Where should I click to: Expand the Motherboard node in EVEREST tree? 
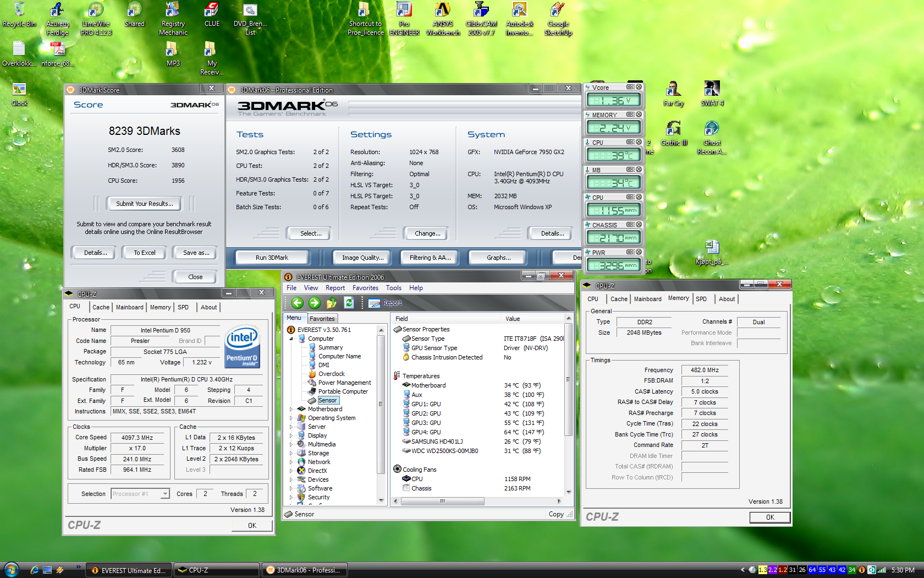(x=291, y=409)
